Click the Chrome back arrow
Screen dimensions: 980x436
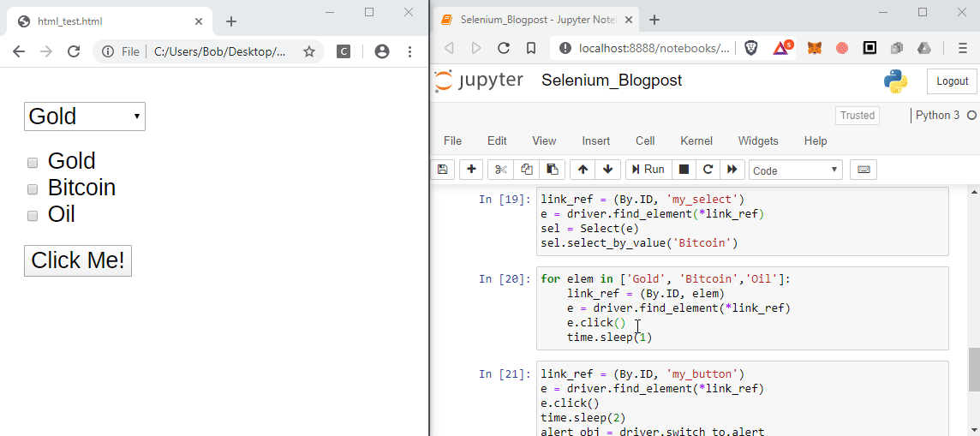pos(19,52)
